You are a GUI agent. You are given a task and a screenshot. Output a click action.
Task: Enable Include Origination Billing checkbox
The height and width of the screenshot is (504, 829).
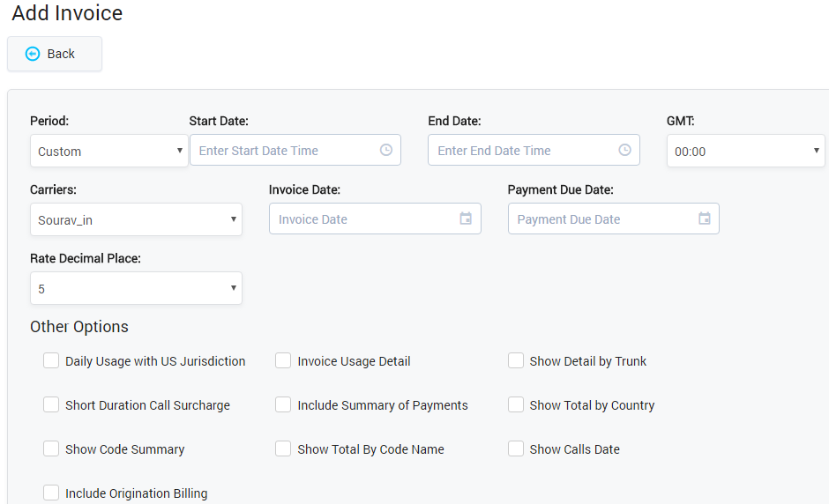coord(51,493)
